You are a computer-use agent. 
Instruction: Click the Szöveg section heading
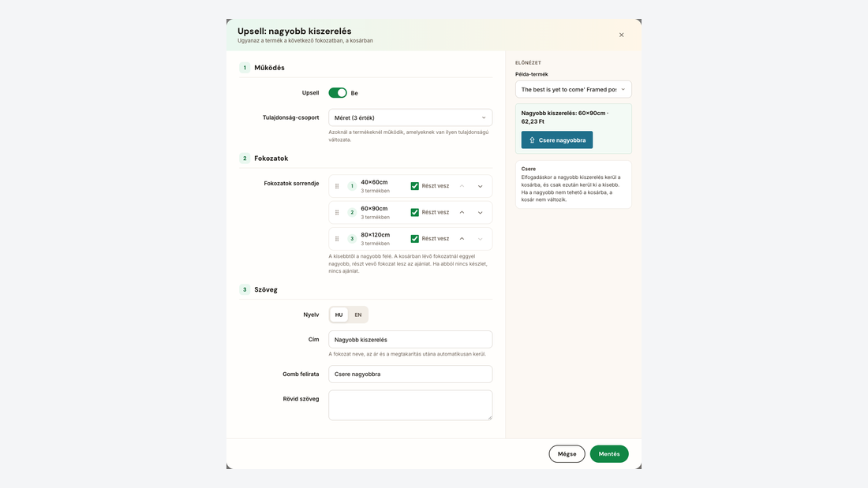(266, 289)
